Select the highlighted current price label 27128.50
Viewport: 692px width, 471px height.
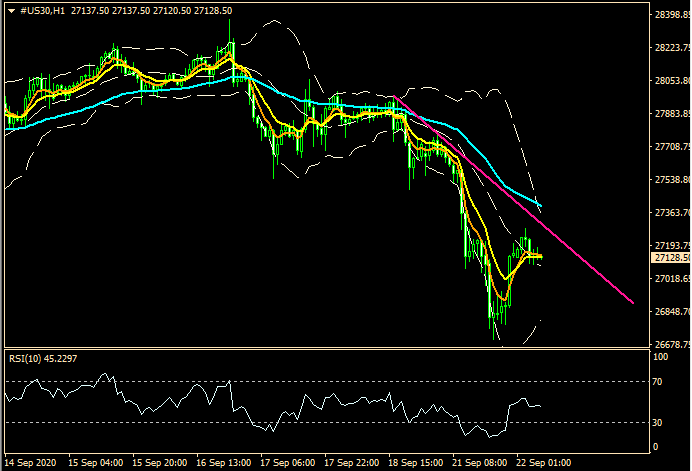pyautogui.click(x=670, y=258)
